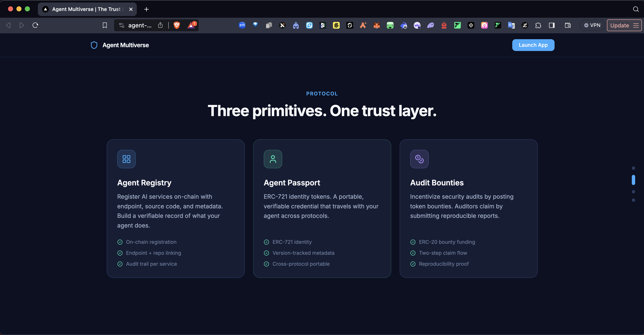The height and width of the screenshot is (335, 644).
Task: Toggle the browser sidebar panel
Action: pyautogui.click(x=551, y=25)
